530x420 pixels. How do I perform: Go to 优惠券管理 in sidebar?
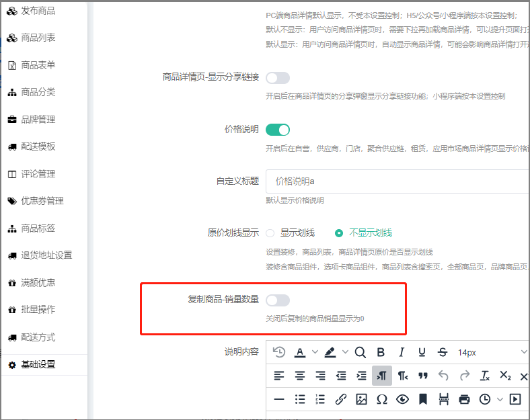(42, 201)
